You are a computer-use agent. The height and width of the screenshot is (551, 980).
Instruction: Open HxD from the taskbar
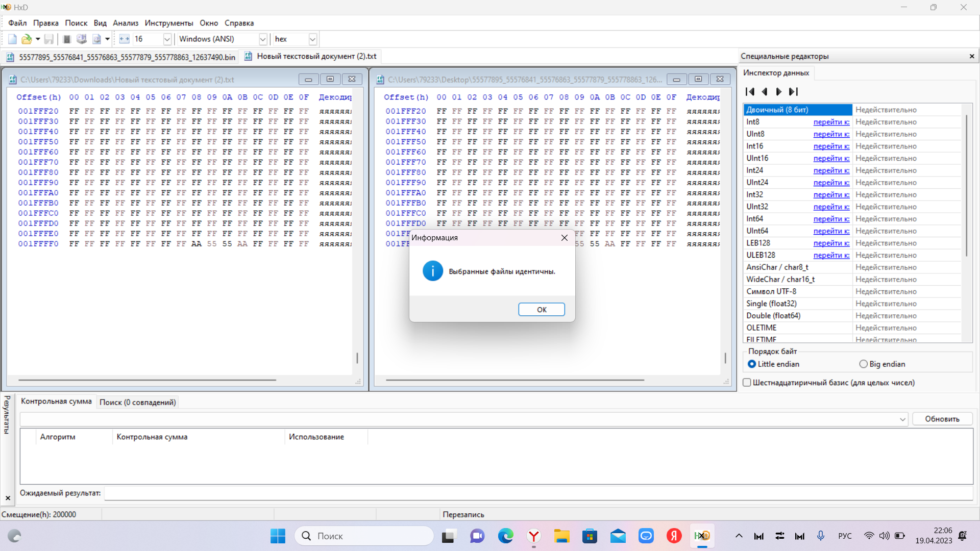coord(702,536)
